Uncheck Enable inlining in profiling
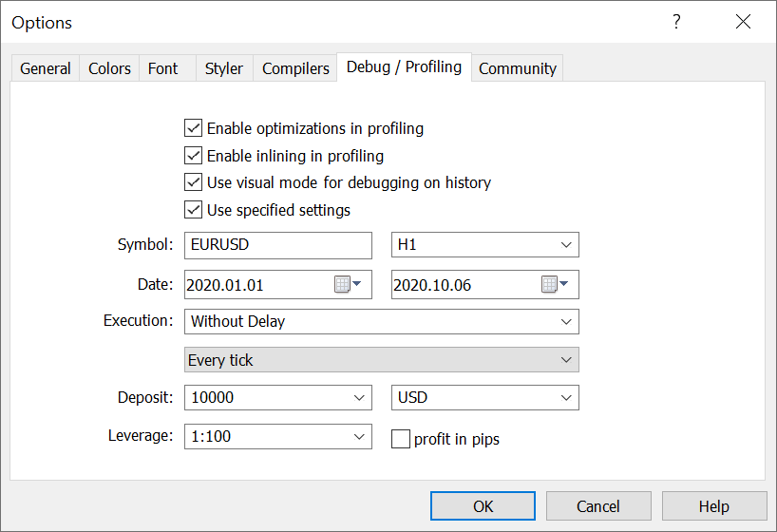 click(194, 156)
